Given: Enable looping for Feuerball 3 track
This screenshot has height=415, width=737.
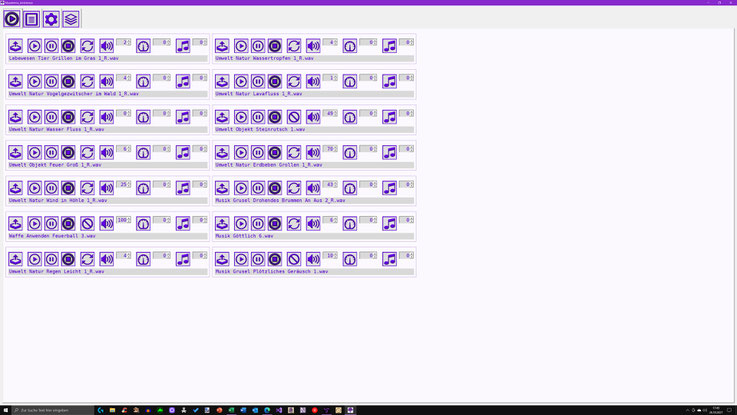Looking at the screenshot, I should tap(87, 224).
